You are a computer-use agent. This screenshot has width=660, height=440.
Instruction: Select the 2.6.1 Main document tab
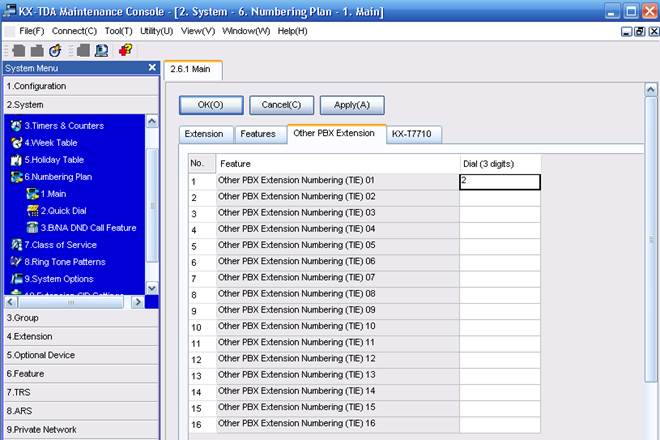click(191, 69)
